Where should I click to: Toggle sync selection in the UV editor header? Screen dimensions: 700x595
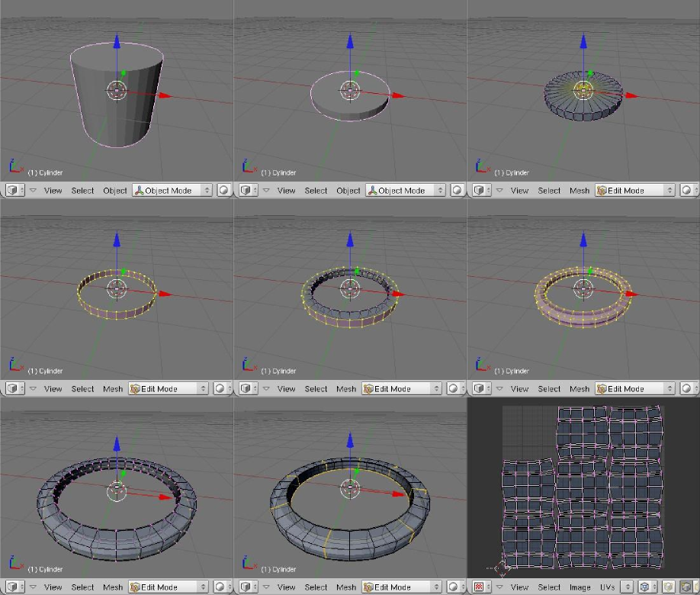668,587
